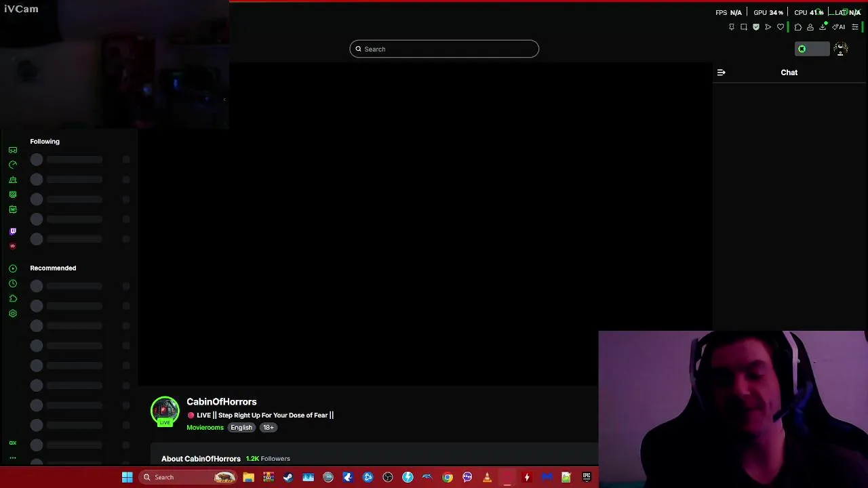Select the 18+ tag
This screenshot has width=868, height=488.
pos(269,428)
